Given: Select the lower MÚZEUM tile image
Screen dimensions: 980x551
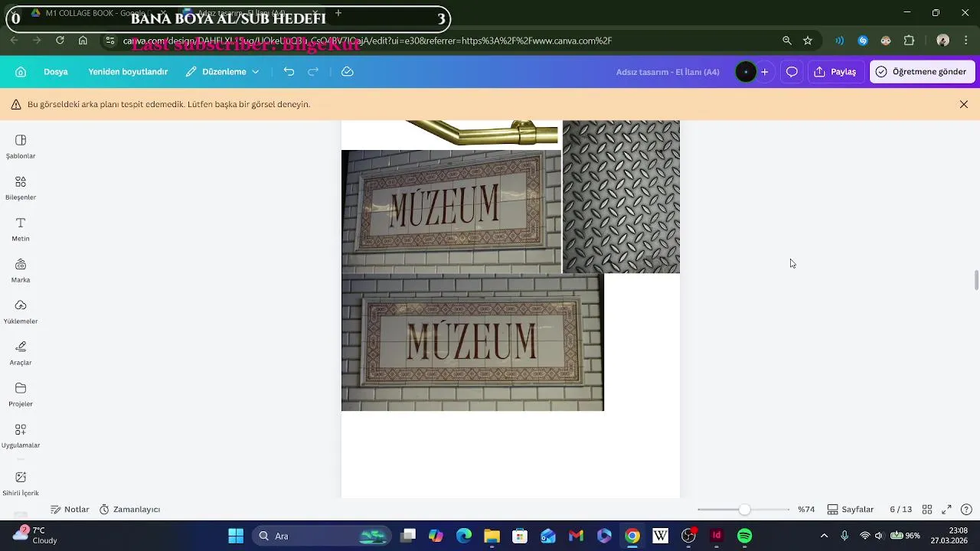Looking at the screenshot, I should (x=472, y=342).
